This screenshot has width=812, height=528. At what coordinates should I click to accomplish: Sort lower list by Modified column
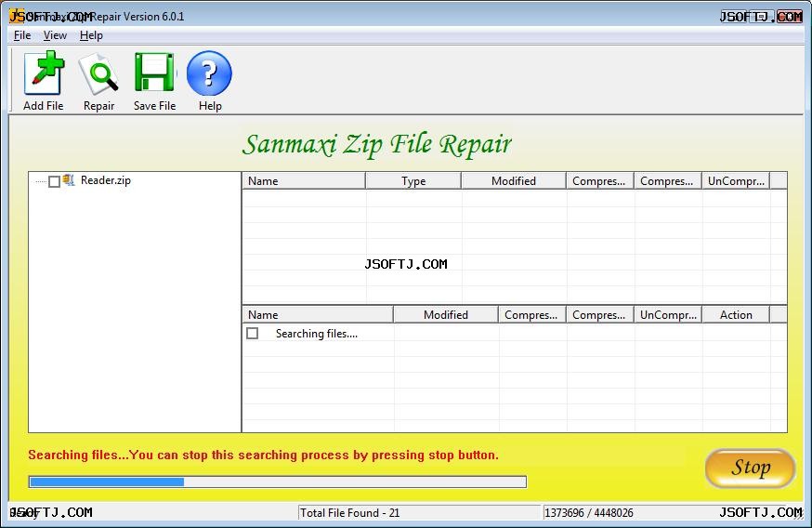(x=446, y=314)
